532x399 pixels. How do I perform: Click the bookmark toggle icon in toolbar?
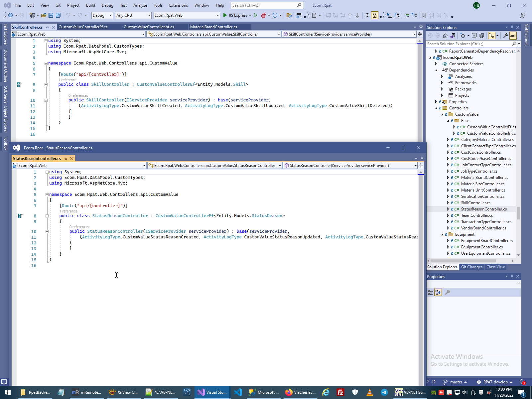(424, 15)
